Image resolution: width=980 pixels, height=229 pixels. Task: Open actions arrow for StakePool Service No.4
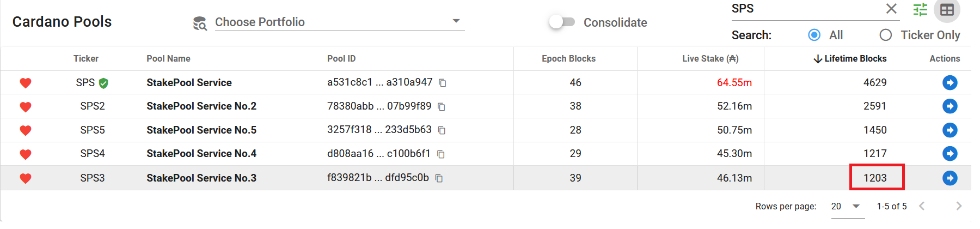coord(950,154)
